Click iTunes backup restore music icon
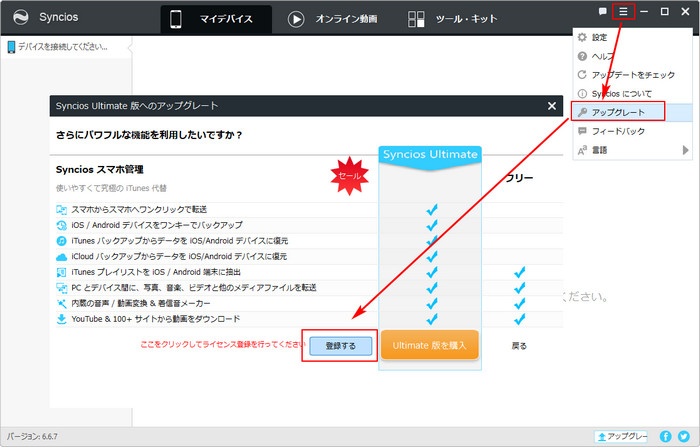700x447 pixels. [62, 241]
